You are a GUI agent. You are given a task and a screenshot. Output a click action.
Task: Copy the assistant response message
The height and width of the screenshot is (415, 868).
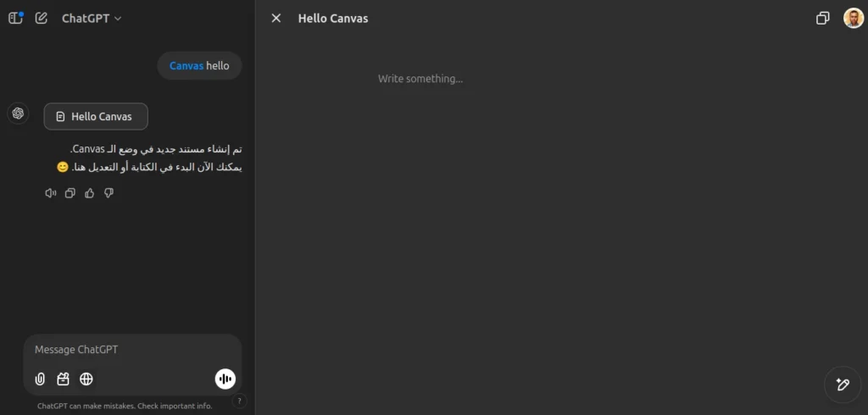(x=70, y=193)
